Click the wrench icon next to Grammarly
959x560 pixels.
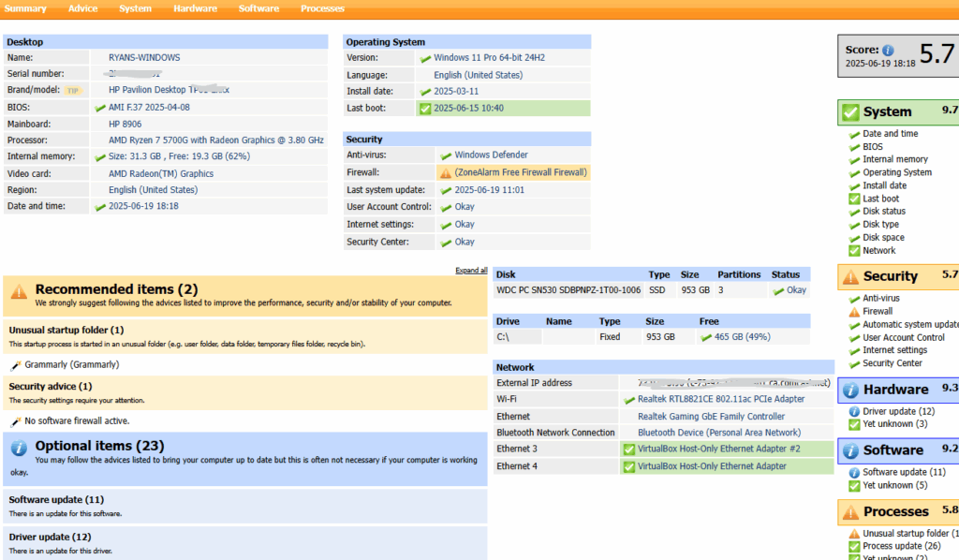[x=16, y=365]
